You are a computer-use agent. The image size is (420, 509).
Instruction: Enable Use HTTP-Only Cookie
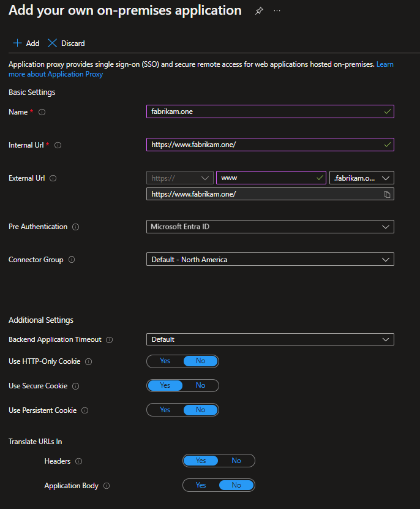point(165,361)
